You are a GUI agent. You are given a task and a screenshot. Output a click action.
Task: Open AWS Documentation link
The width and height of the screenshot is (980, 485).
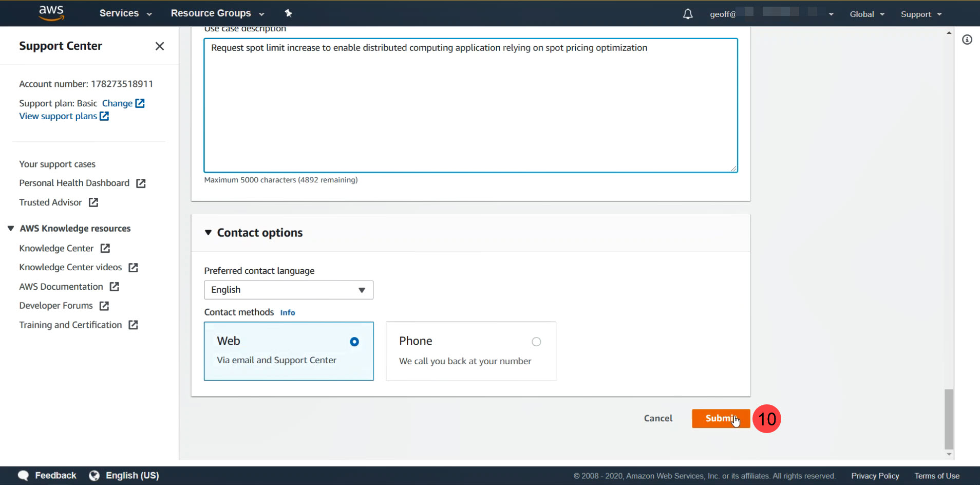[x=61, y=287]
